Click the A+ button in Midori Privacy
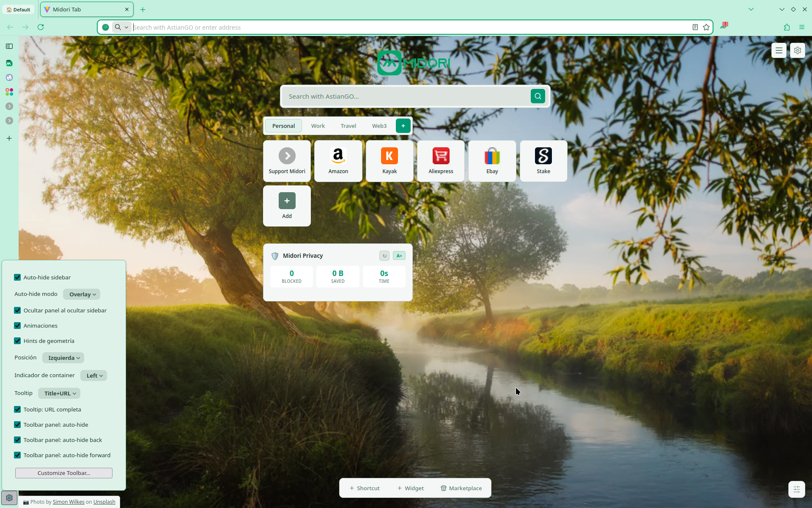The width and height of the screenshot is (812, 508). click(x=399, y=256)
